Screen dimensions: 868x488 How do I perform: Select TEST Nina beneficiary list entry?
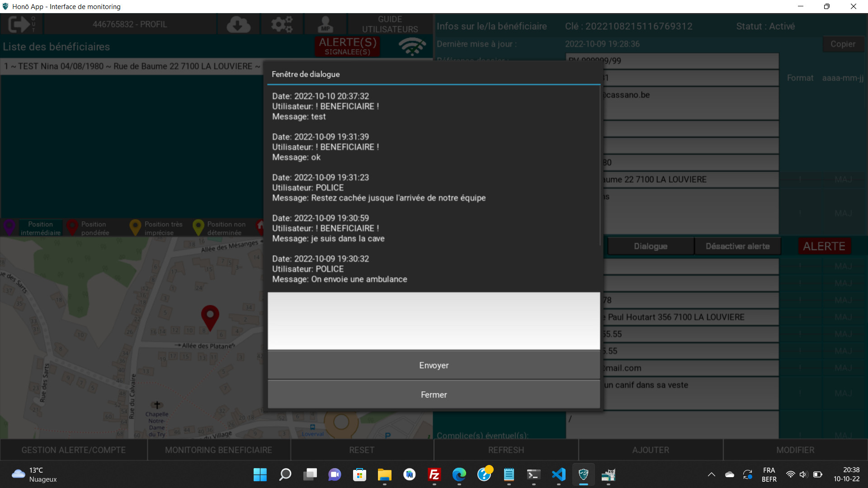coord(131,66)
